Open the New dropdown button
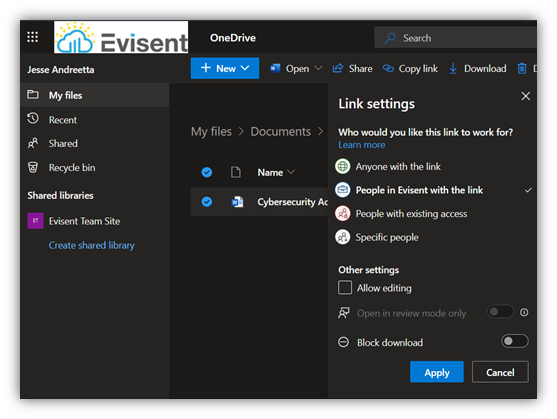Viewport: 557px width, 419px height. pyautogui.click(x=225, y=68)
